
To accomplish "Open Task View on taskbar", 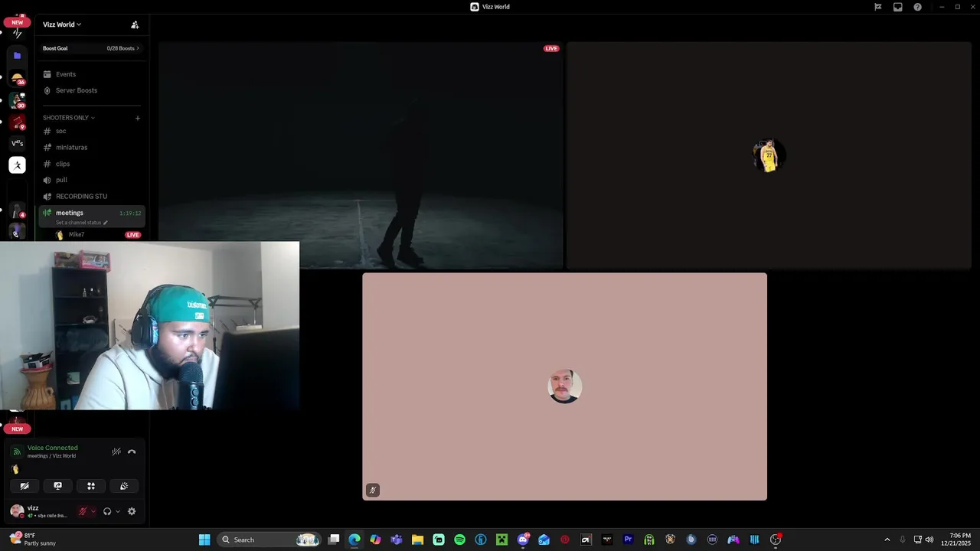I will 334,540.
